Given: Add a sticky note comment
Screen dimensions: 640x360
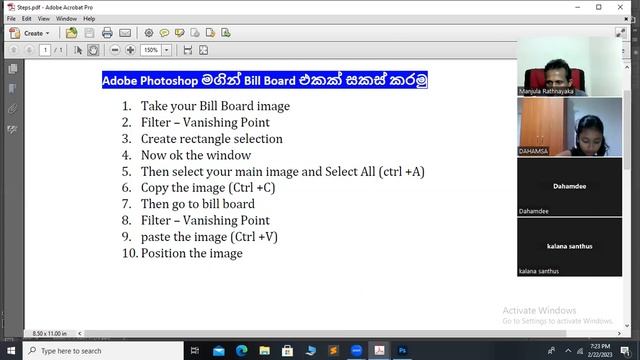Looking at the screenshot, I should click(x=164, y=33).
